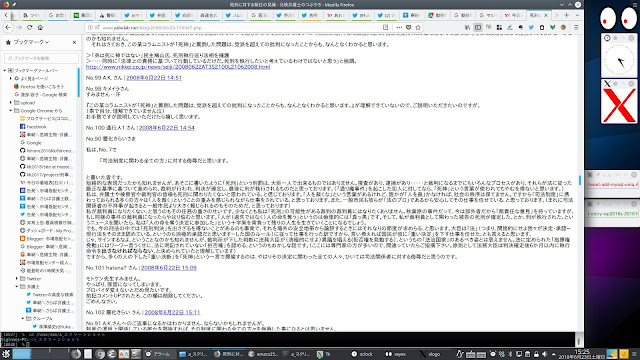
Task: Open a new tab with plus button
Action: (x=567, y=15)
